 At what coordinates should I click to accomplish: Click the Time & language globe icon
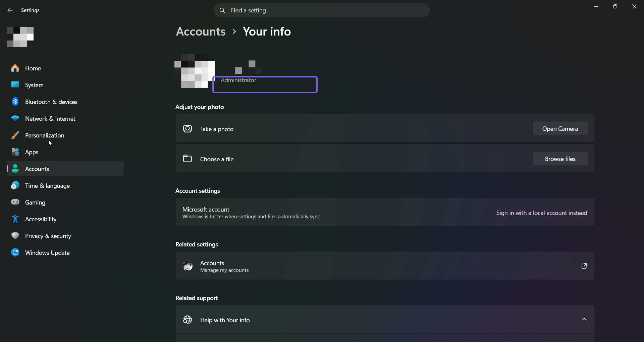[x=15, y=185]
